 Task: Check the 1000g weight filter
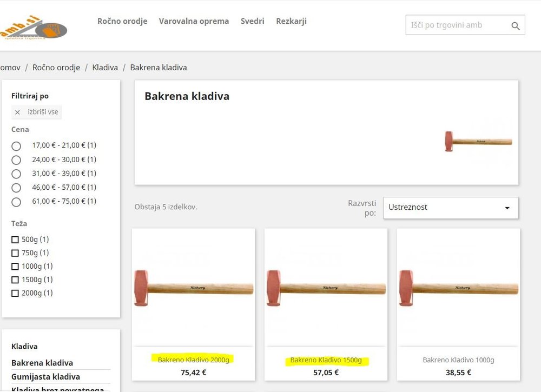click(x=15, y=267)
